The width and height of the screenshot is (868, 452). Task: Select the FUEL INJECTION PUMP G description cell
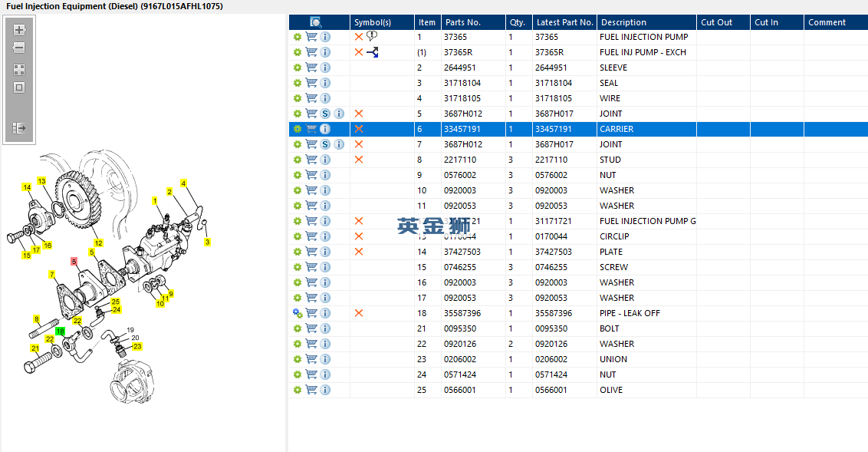click(x=648, y=221)
